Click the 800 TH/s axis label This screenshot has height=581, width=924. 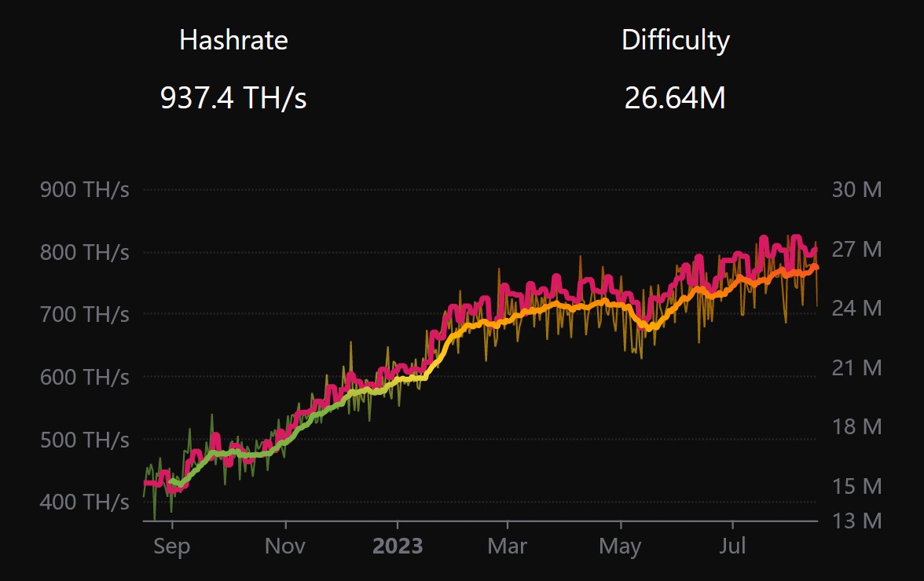(x=84, y=252)
